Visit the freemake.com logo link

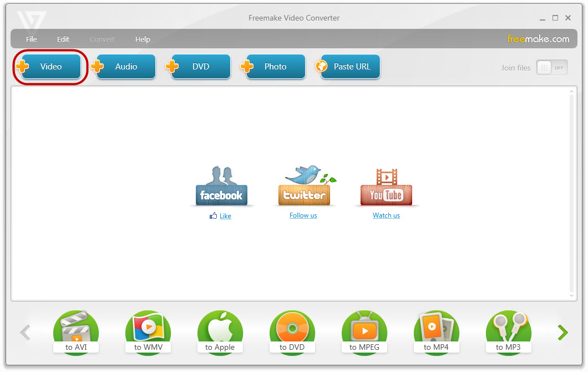(538, 39)
